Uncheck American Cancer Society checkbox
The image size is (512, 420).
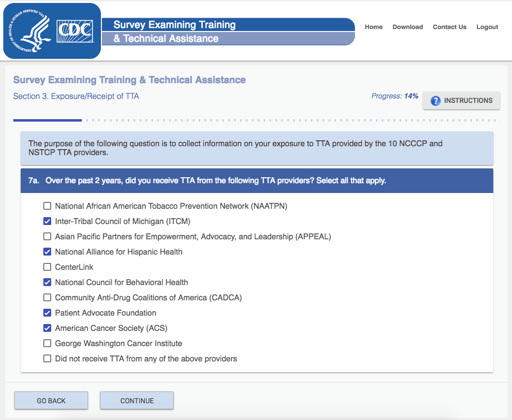pyautogui.click(x=47, y=328)
